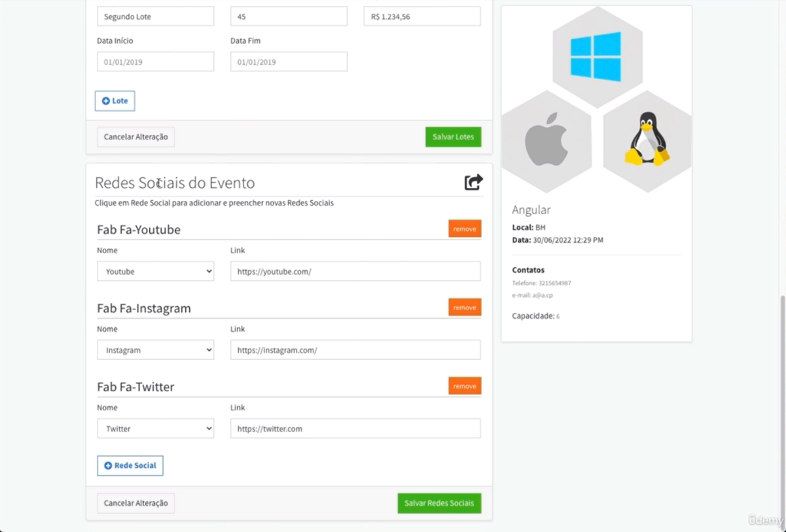This screenshot has height=532, width=786.
Task: Open the Instagram Nome dropdown
Action: (155, 350)
